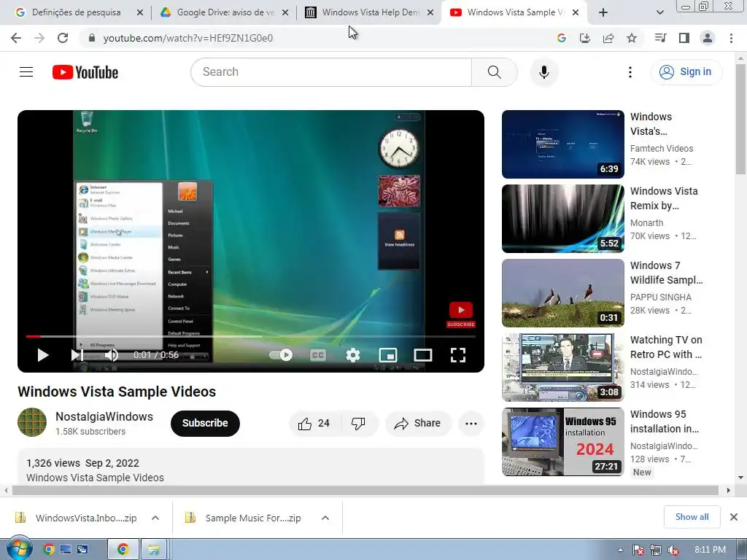Toggle closed captions in the player
The width and height of the screenshot is (747, 560).
[x=318, y=355]
